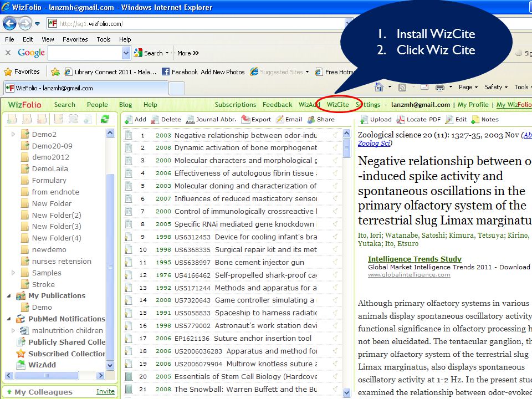Expand the Samples folder
Image resolution: width=532 pixels, height=399 pixels.
tap(13, 273)
